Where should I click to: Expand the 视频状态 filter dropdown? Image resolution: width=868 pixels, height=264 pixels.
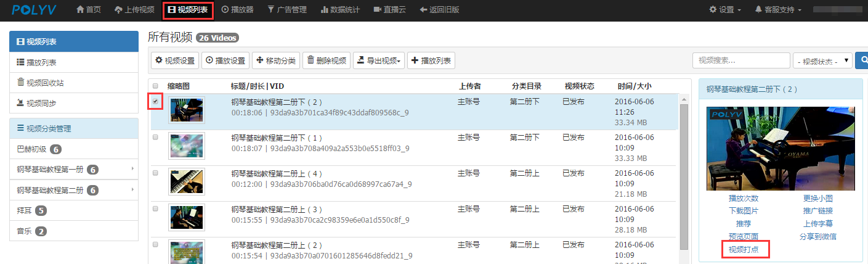click(823, 61)
